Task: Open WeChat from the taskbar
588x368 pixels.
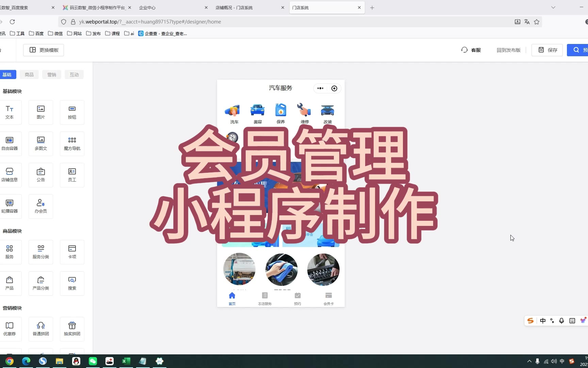Action: [x=93, y=361]
